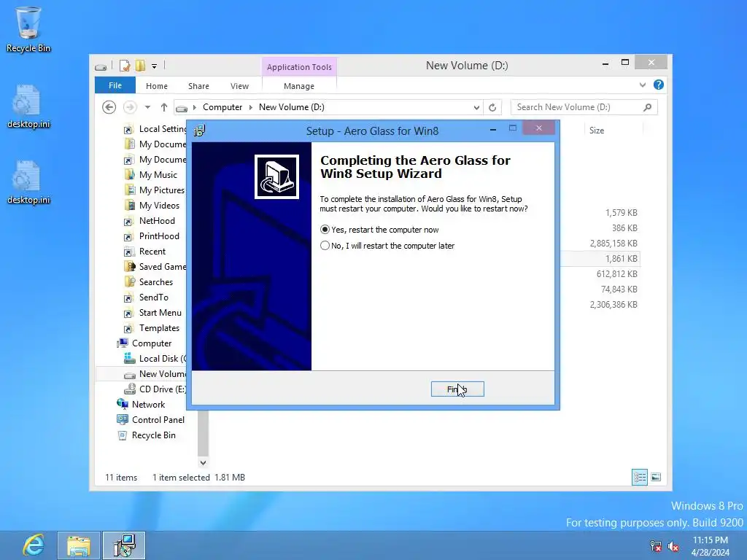Select Network in navigation pane
Viewport: 747px width, 560px height.
[x=141, y=404]
